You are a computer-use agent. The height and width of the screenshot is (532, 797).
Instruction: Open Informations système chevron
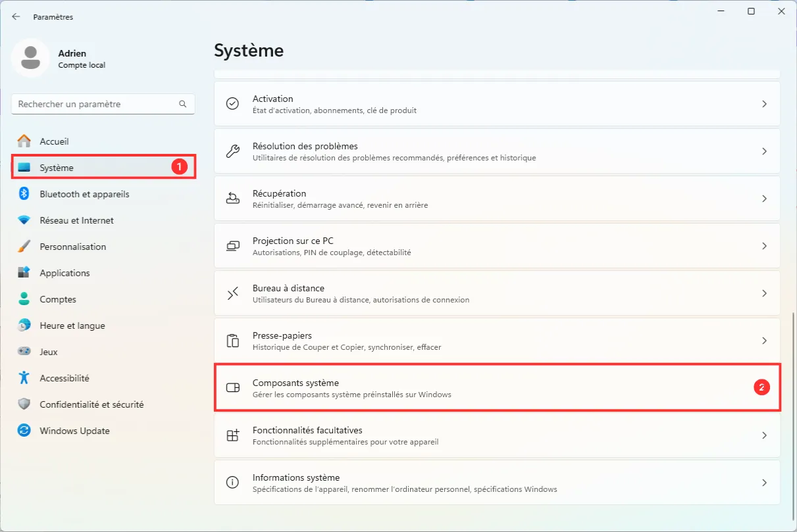(764, 483)
